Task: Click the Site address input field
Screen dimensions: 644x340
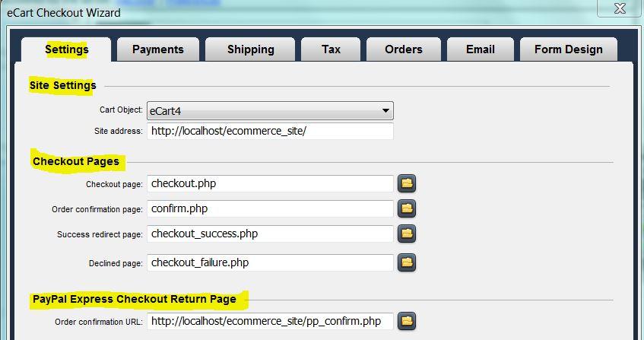Action: coord(270,131)
